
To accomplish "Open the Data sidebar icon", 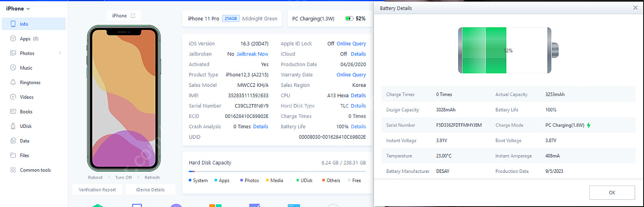I will pyautogui.click(x=13, y=141).
